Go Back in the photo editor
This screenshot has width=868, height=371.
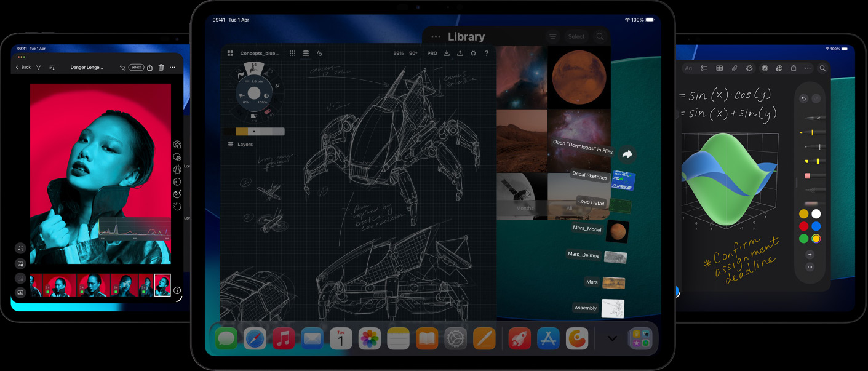pyautogui.click(x=23, y=67)
